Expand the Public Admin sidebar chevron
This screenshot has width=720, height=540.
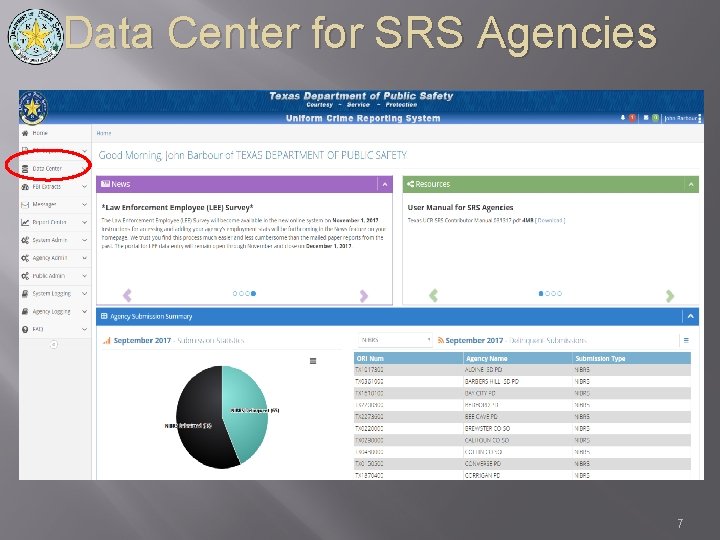(84, 276)
